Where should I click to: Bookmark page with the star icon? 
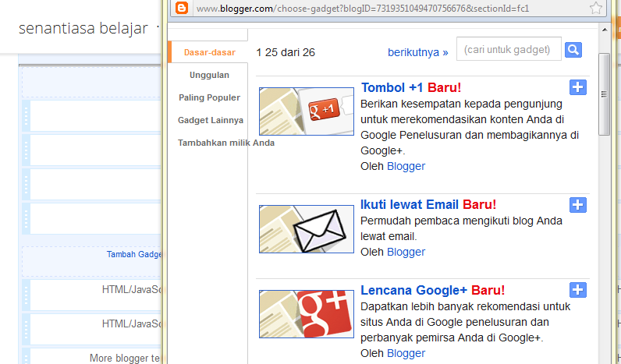(596, 8)
